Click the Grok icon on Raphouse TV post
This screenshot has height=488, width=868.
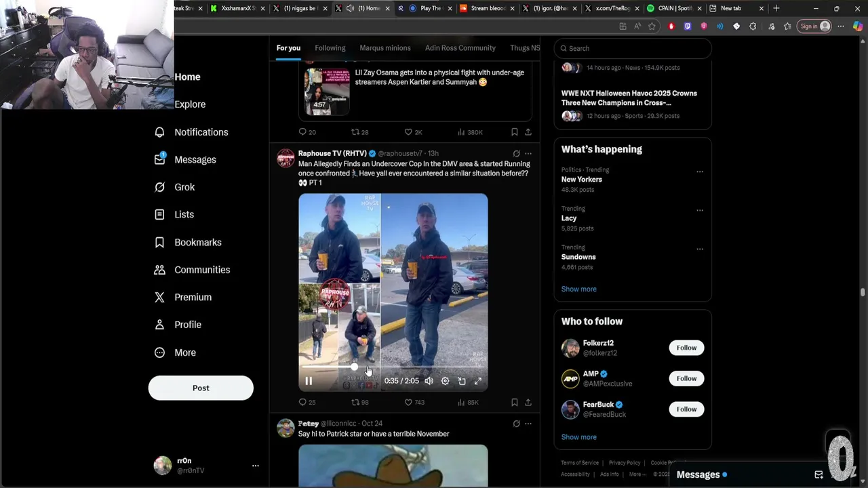coord(516,154)
